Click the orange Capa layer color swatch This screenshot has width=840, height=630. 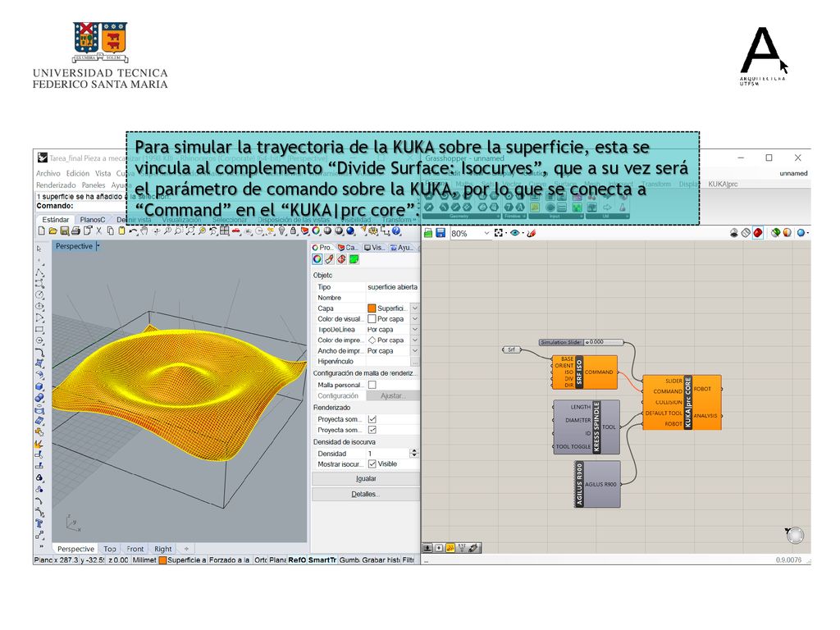(x=372, y=308)
